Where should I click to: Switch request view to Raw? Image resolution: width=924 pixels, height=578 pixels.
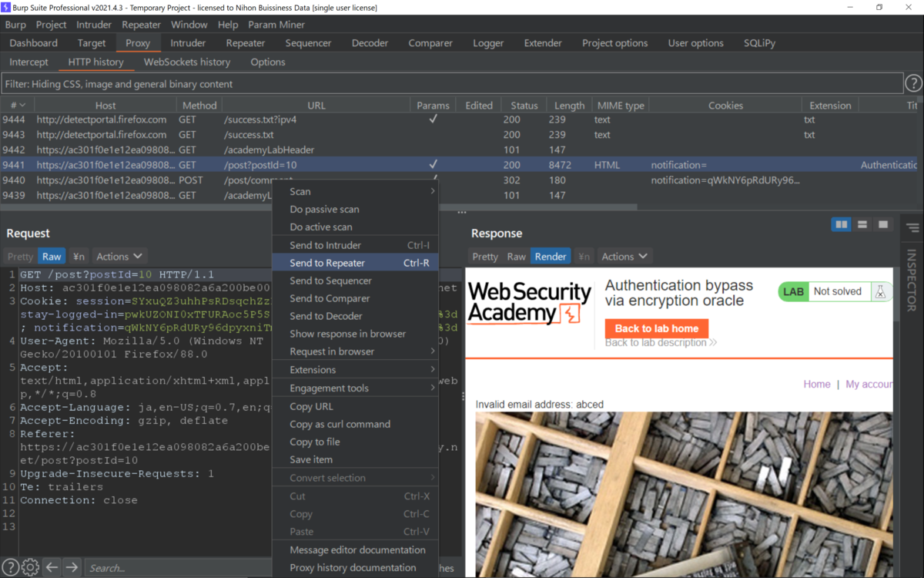click(x=52, y=257)
